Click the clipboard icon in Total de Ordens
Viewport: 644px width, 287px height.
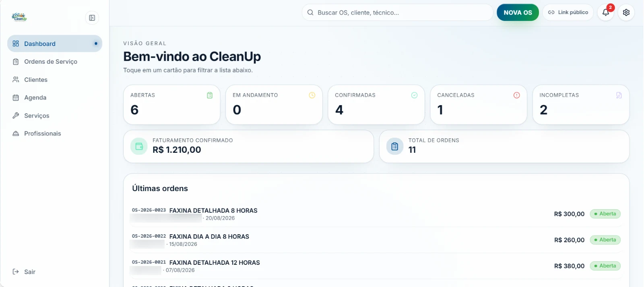pos(395,146)
